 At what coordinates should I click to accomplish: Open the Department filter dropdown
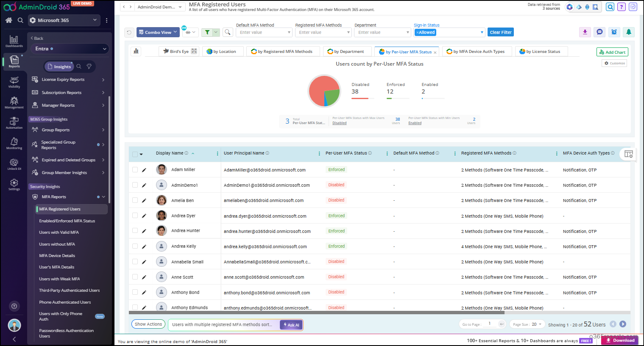(382, 32)
